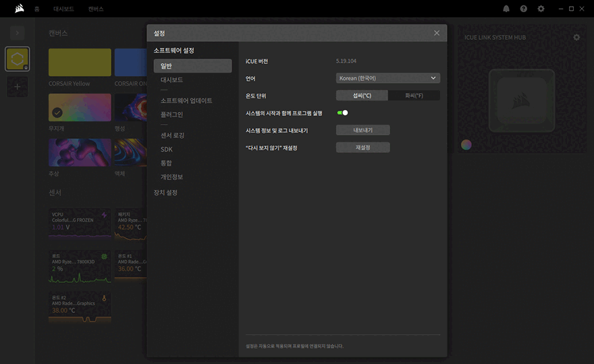Go to 홈 tab in top bar
This screenshot has height=364, width=594.
(36, 9)
